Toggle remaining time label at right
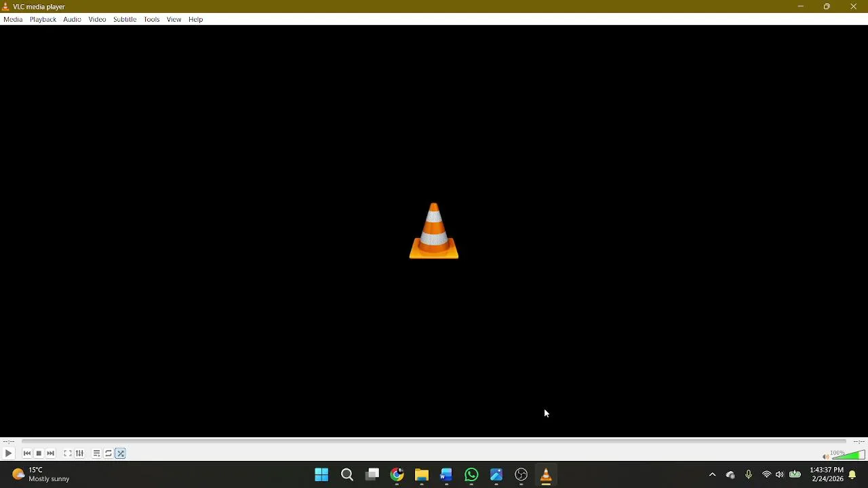The width and height of the screenshot is (868, 488). pyautogui.click(x=859, y=442)
